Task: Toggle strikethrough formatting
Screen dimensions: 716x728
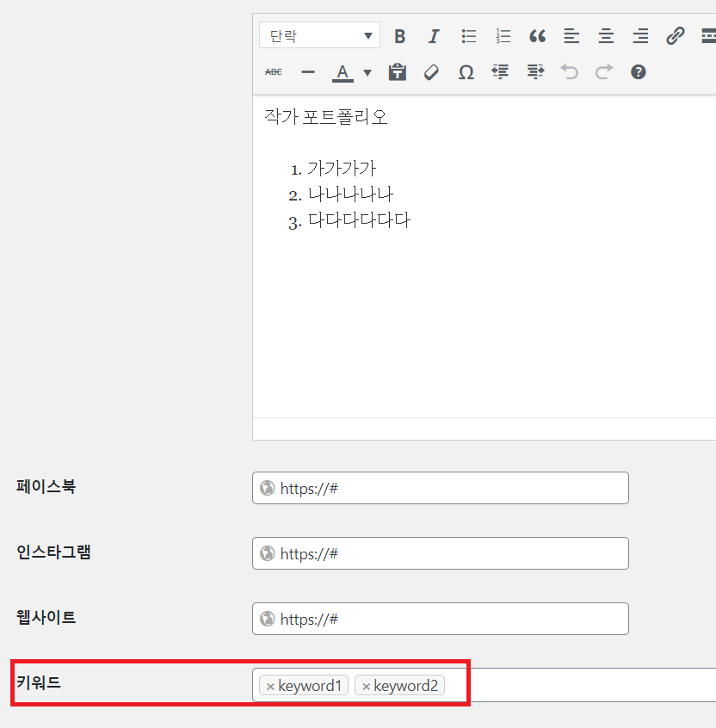Action: point(274,72)
